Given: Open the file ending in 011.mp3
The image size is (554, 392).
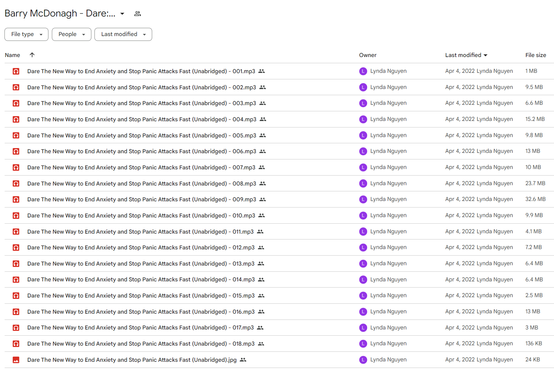Looking at the screenshot, I should point(140,232).
